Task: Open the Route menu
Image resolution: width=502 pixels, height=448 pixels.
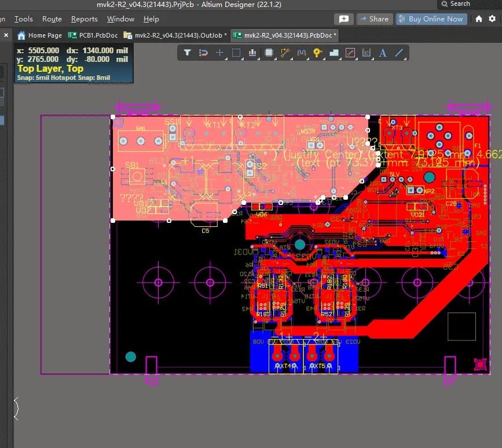Action: [52, 19]
